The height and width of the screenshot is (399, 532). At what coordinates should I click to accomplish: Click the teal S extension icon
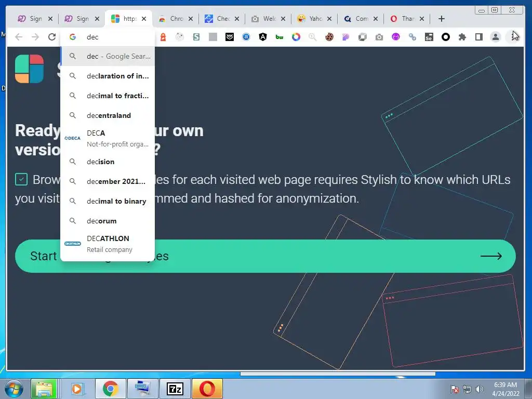point(196,37)
